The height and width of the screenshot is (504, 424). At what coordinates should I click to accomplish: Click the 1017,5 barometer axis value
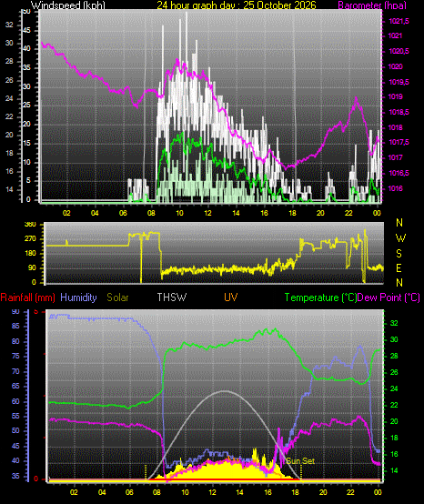pyautogui.click(x=399, y=143)
